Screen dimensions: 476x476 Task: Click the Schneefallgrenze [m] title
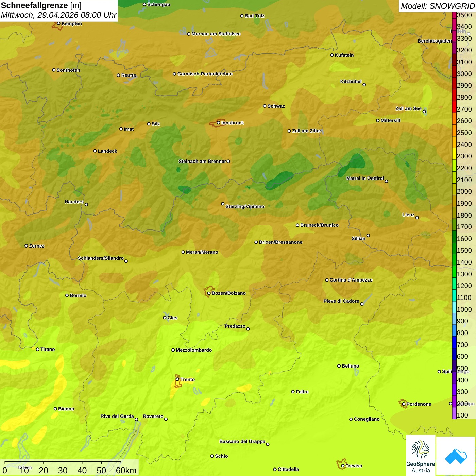(x=41, y=5)
